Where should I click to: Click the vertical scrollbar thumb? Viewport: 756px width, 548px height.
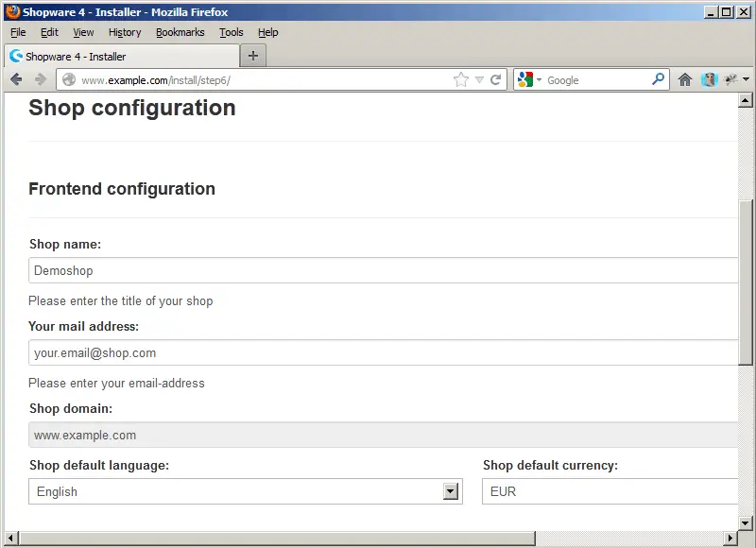pyautogui.click(x=746, y=282)
